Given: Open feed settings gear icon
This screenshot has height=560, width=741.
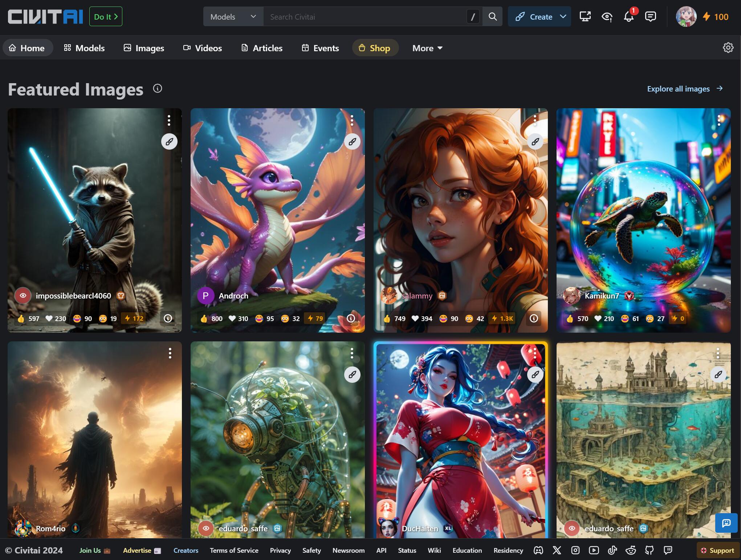Looking at the screenshot, I should point(728,48).
